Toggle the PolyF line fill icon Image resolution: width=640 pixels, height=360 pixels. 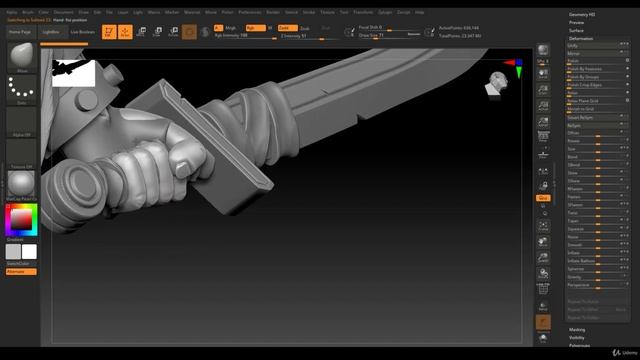(543, 289)
